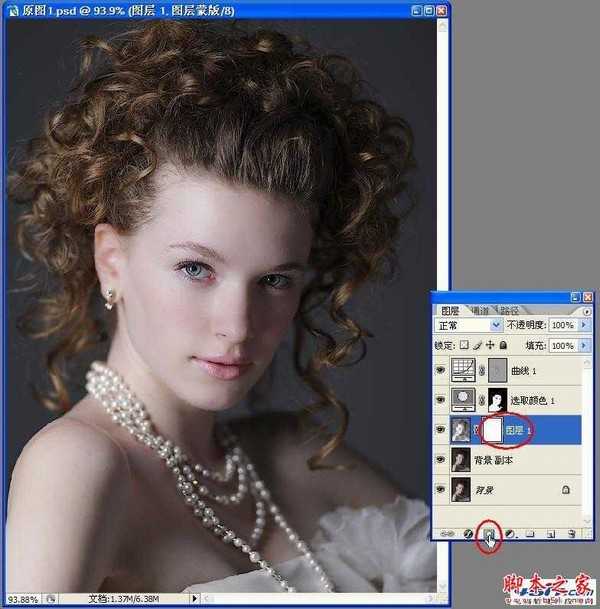Viewport: 600px width, 609px height.
Task: Open the status bar options arrow after document size
Action: [195, 599]
